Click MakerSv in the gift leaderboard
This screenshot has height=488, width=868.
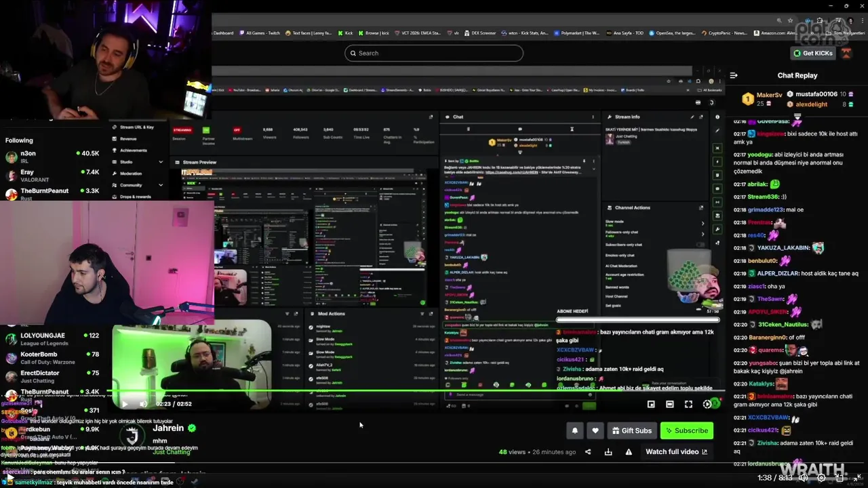(769, 95)
